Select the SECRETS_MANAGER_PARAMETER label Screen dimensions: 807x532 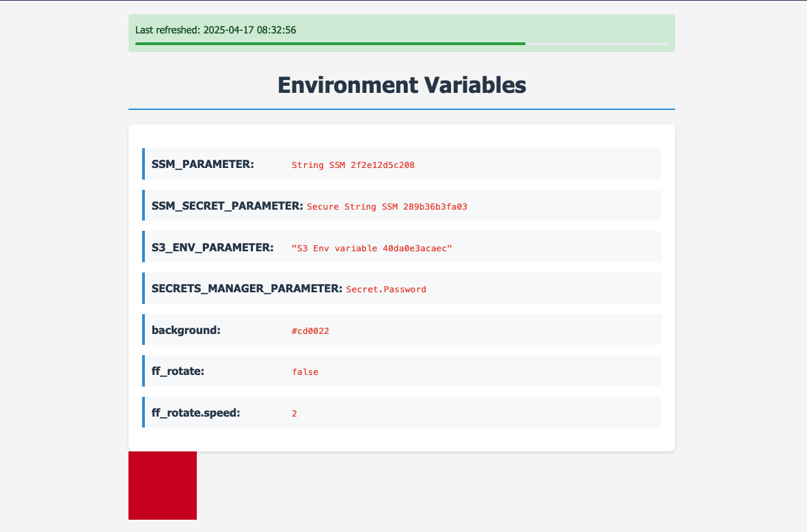[247, 288]
